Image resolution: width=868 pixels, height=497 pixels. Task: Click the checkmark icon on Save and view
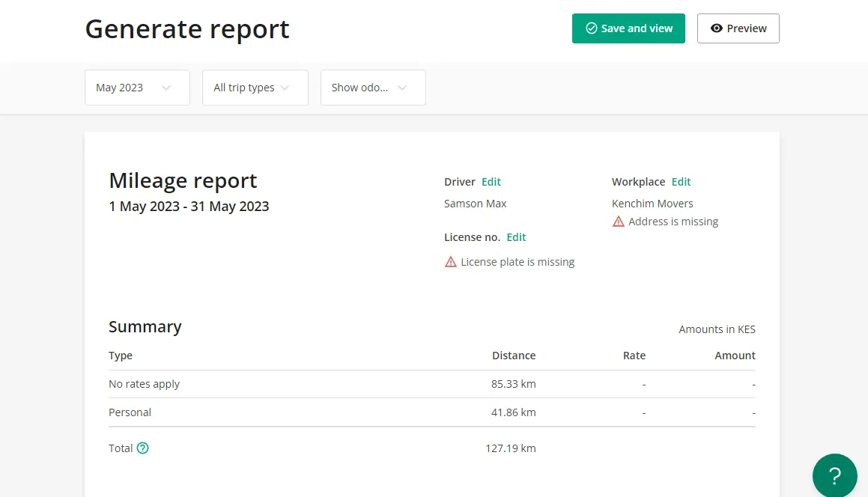[x=590, y=28]
